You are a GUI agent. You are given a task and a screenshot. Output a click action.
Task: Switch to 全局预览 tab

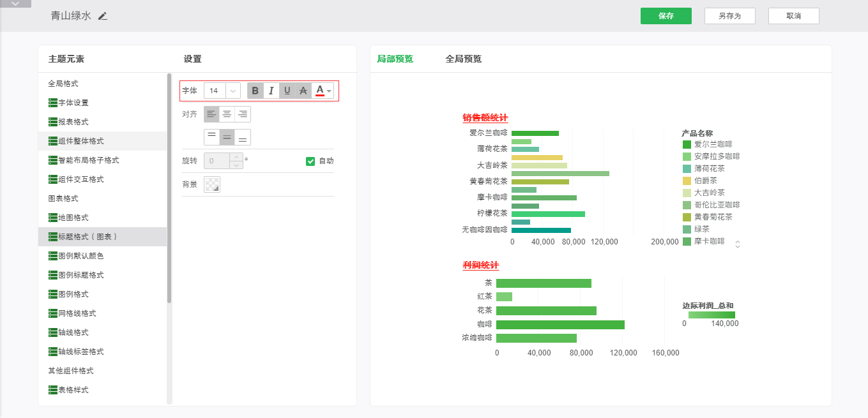pyautogui.click(x=463, y=59)
